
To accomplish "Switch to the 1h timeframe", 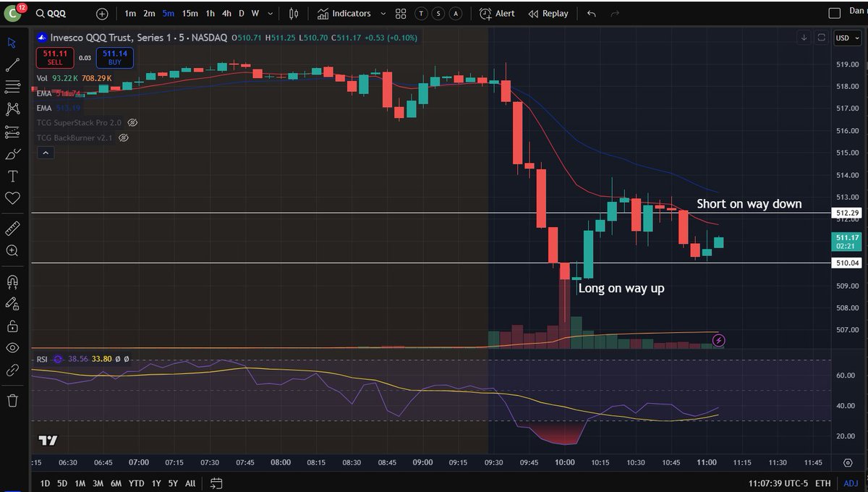I will coord(210,14).
